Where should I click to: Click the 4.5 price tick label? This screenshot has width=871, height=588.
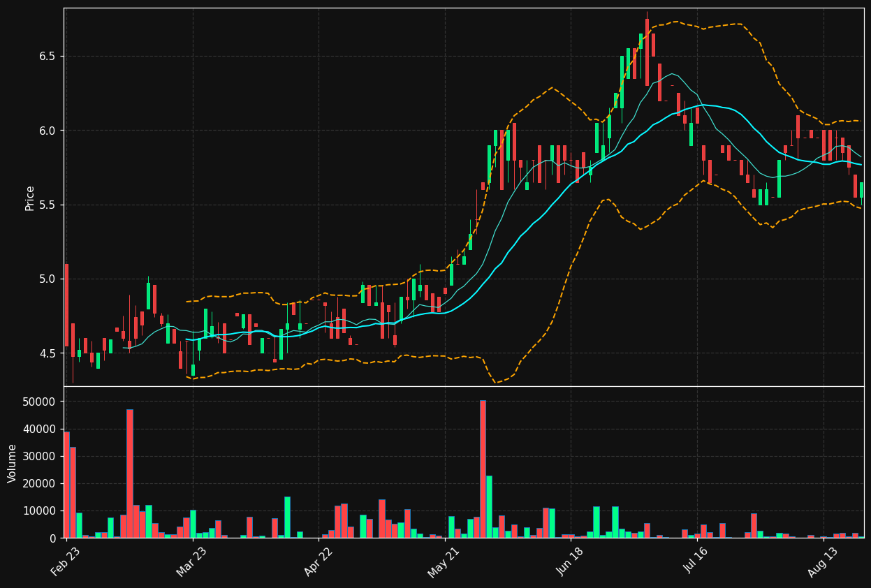[49, 353]
